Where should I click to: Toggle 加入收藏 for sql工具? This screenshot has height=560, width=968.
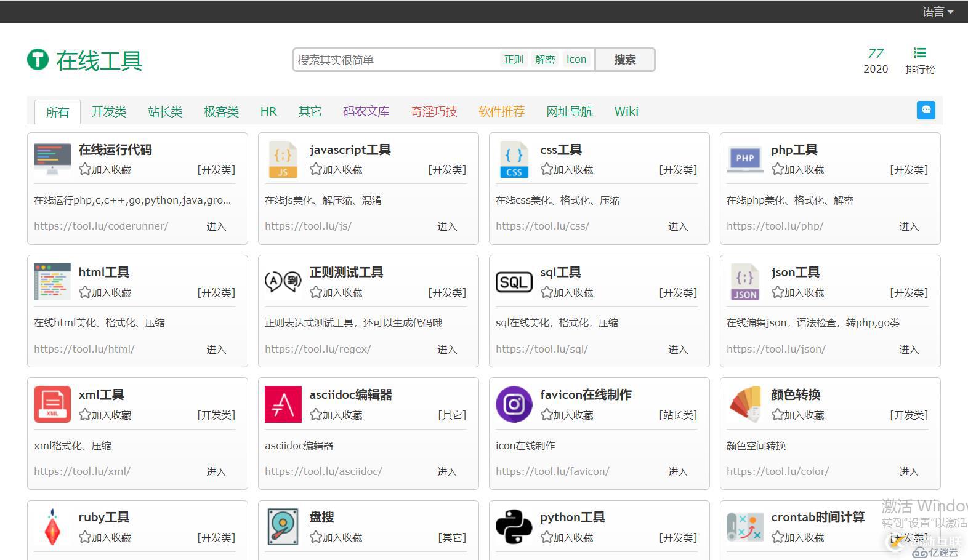point(567,292)
